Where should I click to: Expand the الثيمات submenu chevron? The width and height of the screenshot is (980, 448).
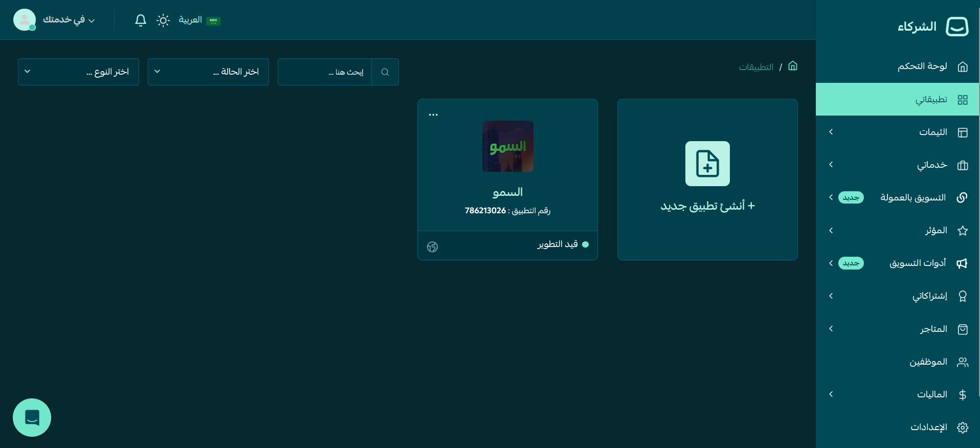click(x=831, y=132)
